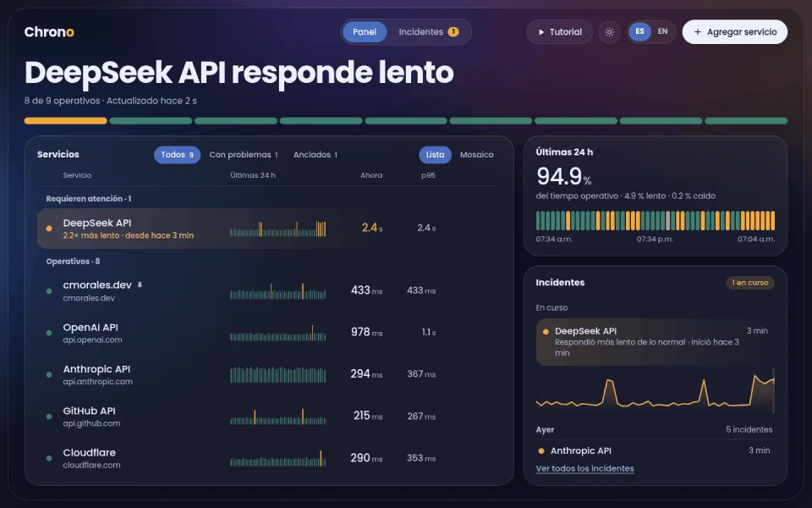Click the "94.9 %" uptime figure
This screenshot has width=812, height=508.
tap(563, 176)
